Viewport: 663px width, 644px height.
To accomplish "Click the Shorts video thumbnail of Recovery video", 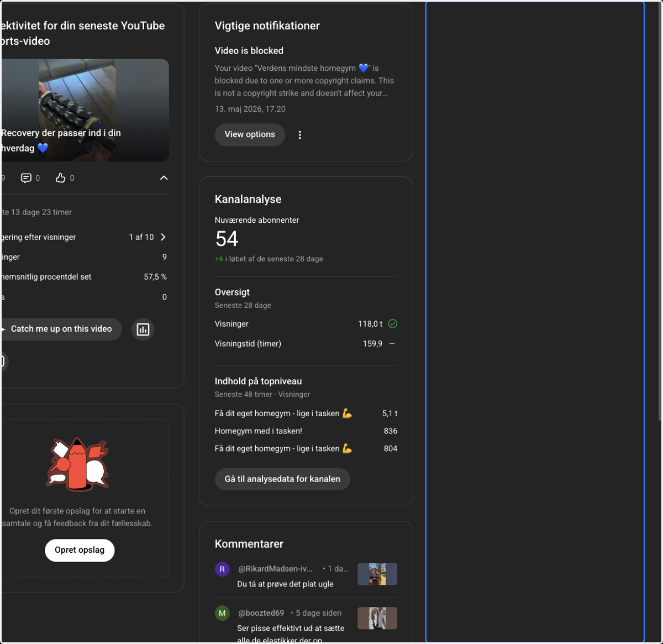I will 85,110.
